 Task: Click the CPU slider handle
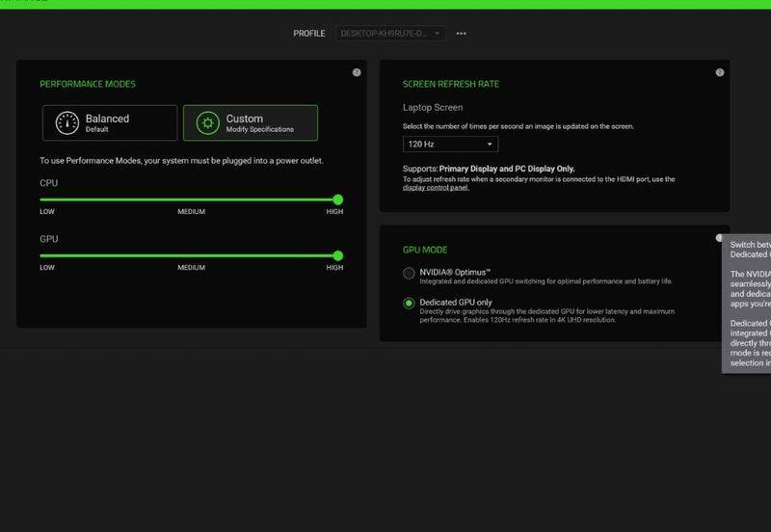pos(338,199)
